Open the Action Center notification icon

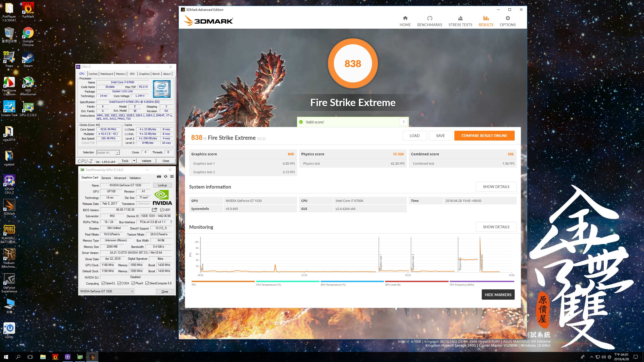click(x=636, y=357)
